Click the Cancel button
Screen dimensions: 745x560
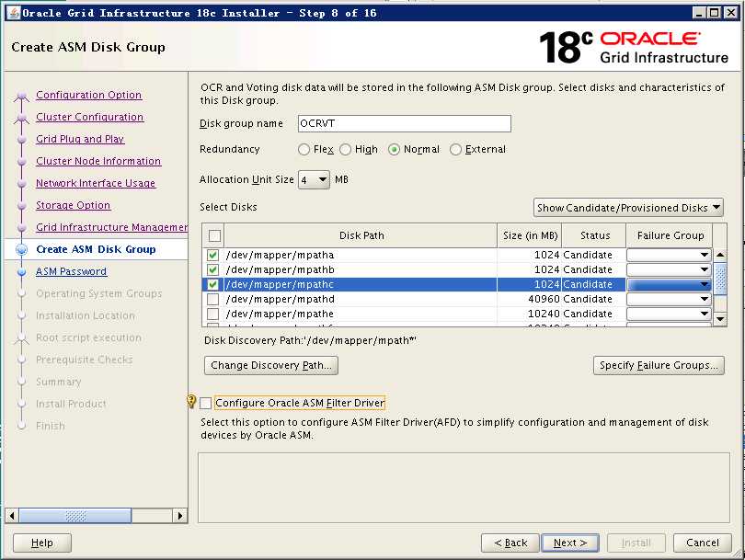point(703,543)
